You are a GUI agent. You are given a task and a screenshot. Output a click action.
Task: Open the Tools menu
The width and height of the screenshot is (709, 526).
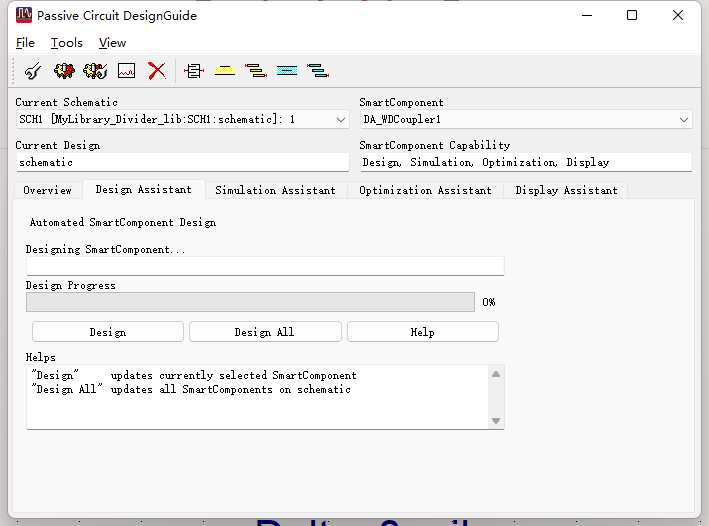pos(66,43)
